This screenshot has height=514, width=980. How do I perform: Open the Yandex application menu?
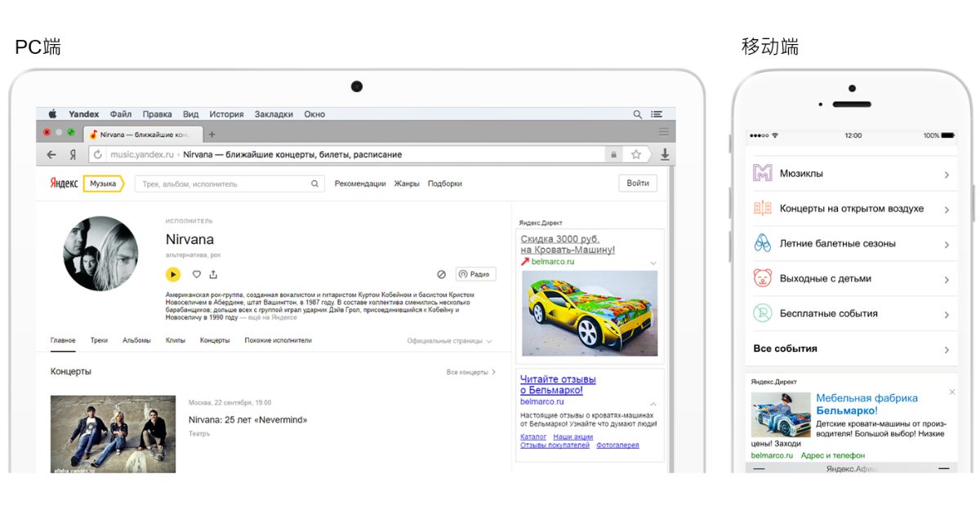(84, 114)
